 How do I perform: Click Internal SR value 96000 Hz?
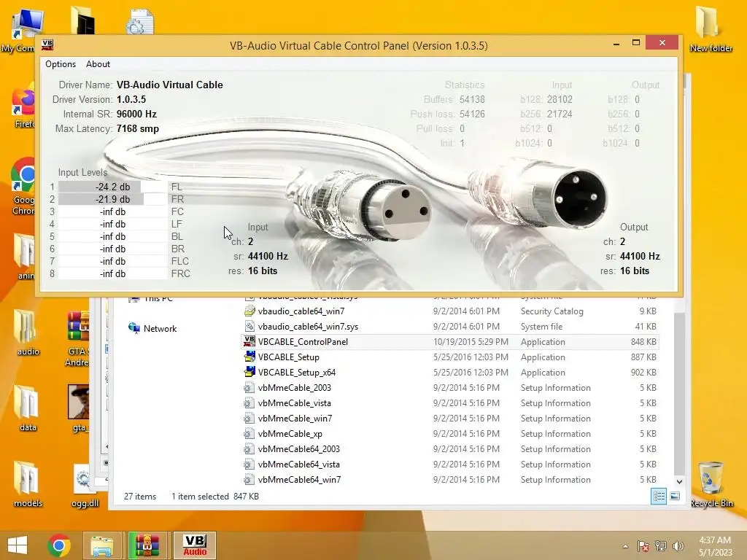(136, 114)
